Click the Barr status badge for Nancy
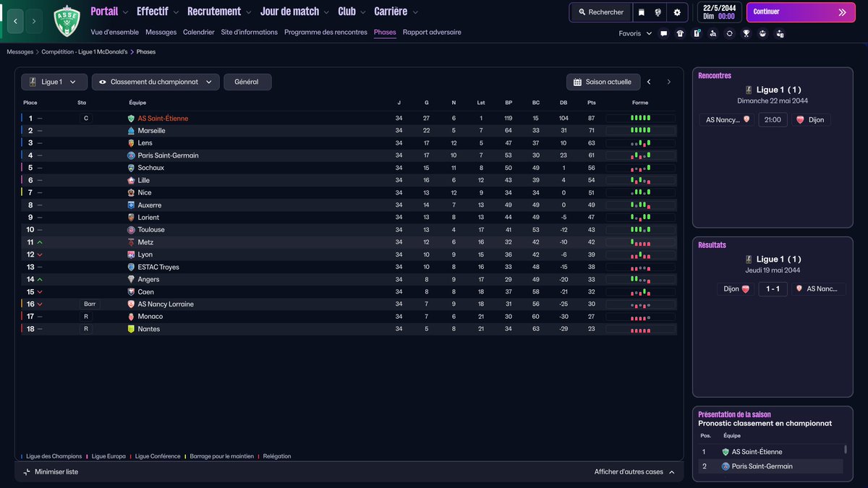 coord(90,304)
